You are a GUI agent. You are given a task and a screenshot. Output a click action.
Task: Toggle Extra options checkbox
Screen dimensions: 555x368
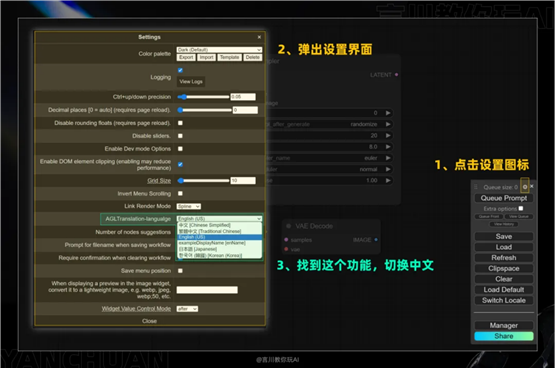[521, 208]
